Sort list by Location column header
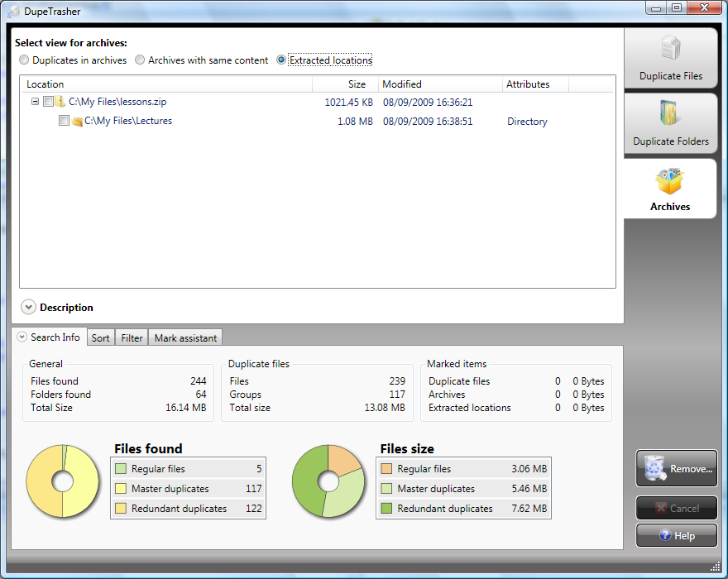728x579 pixels. click(165, 84)
